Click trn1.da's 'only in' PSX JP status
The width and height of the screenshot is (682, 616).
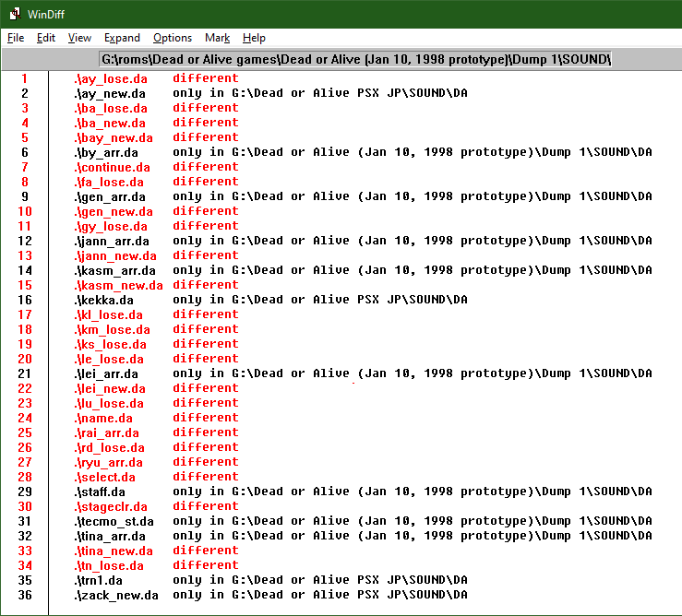click(320, 581)
